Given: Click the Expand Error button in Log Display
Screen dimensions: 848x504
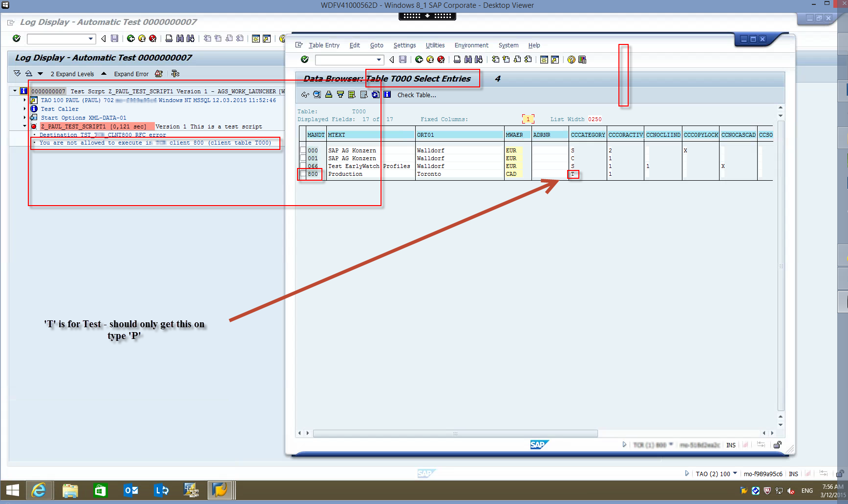Looking at the screenshot, I should pos(131,74).
